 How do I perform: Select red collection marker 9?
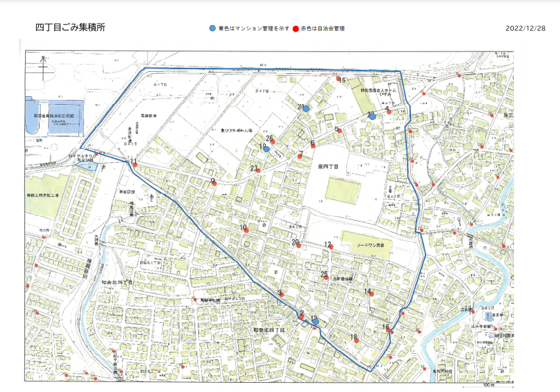tap(215, 184)
